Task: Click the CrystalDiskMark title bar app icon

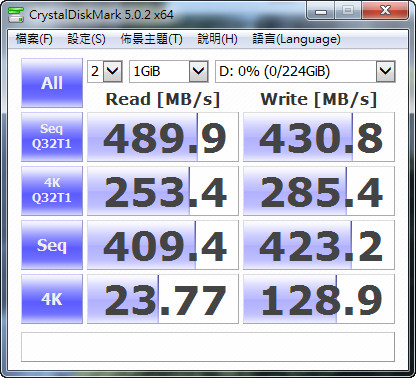Action: (16, 14)
